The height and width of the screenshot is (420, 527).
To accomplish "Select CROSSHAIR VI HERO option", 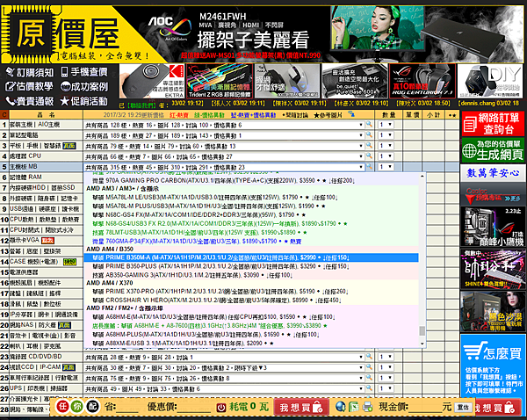I will coord(251,300).
